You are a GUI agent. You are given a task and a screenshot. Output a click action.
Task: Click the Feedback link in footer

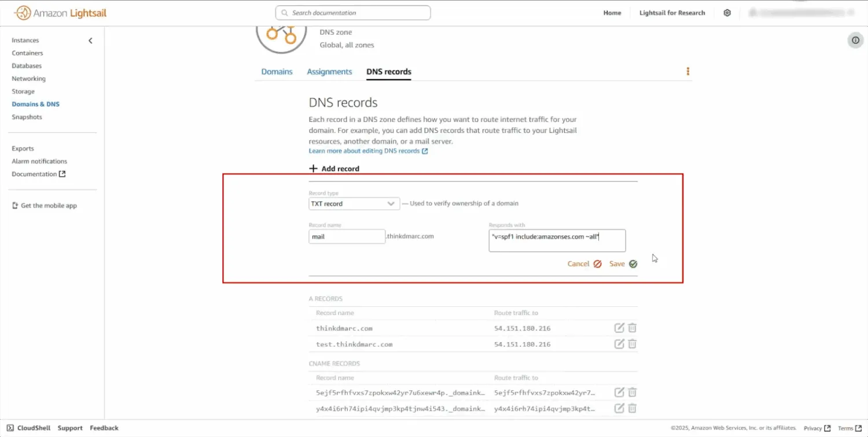[x=104, y=428]
